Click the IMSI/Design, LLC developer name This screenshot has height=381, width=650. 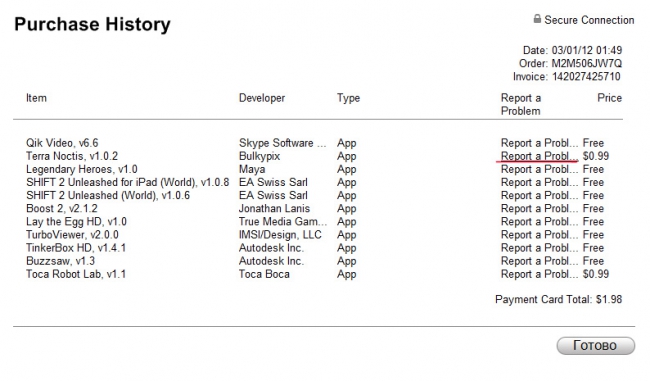point(280,235)
